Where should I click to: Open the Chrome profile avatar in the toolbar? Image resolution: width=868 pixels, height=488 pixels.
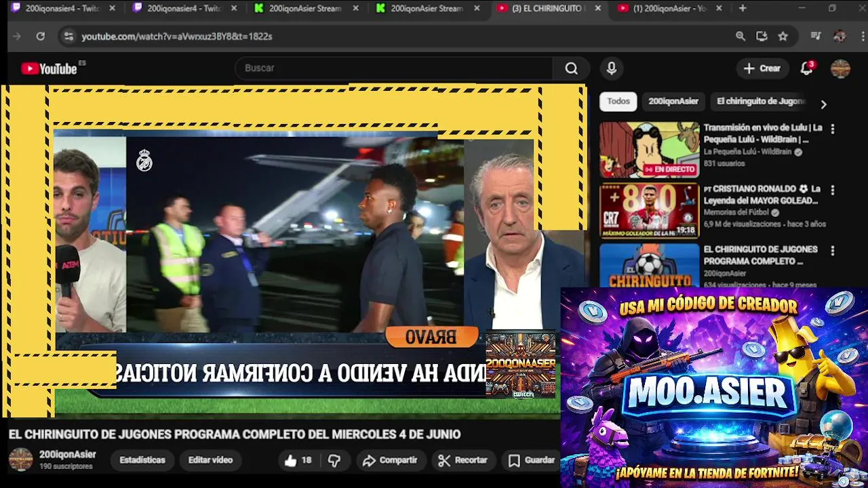pyautogui.click(x=840, y=36)
